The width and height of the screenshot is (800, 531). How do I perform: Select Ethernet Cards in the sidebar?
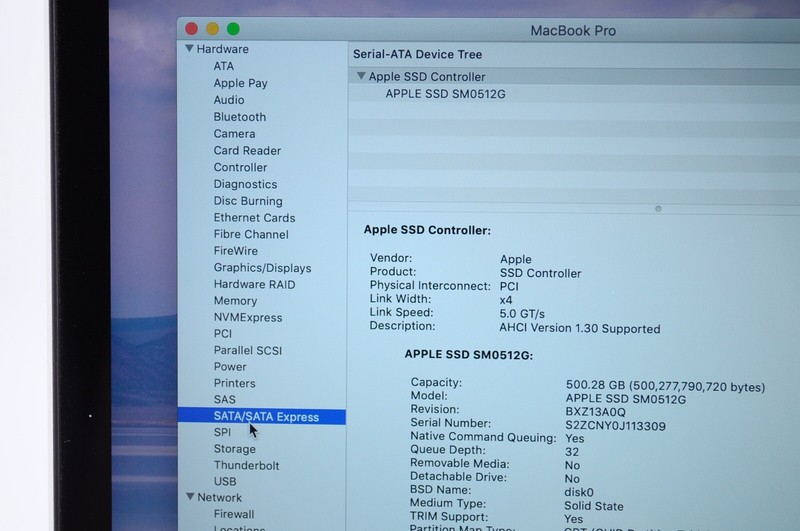point(255,218)
